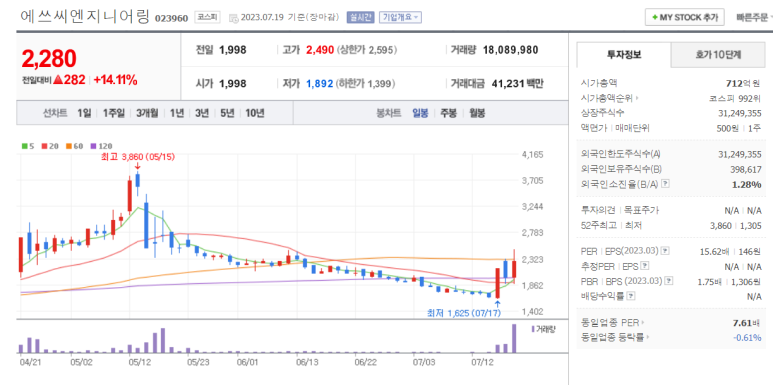Click the tallest volume bar at chart end
The image size is (773, 385).
click(x=514, y=338)
